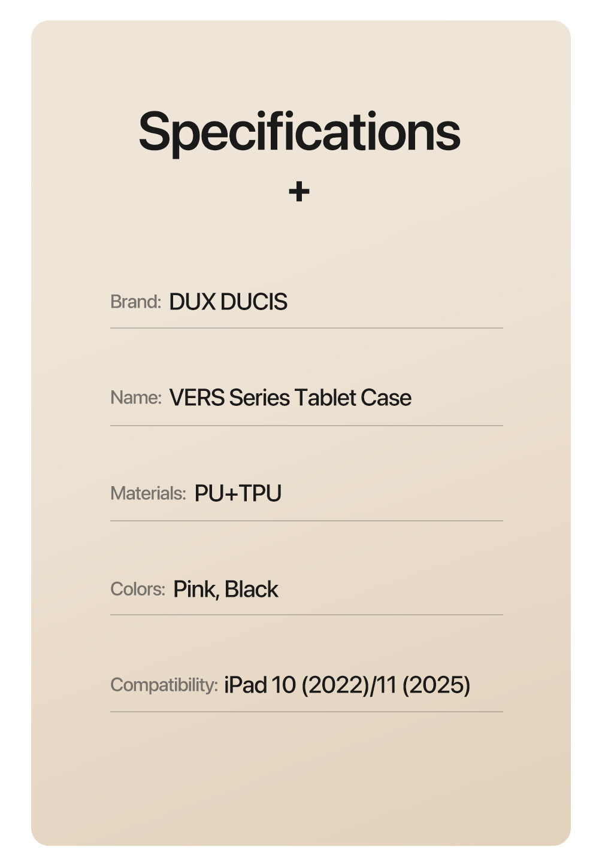This screenshot has height=868, width=599.
Task: Click VERS Series Tablet Case text
Action: click(x=291, y=397)
